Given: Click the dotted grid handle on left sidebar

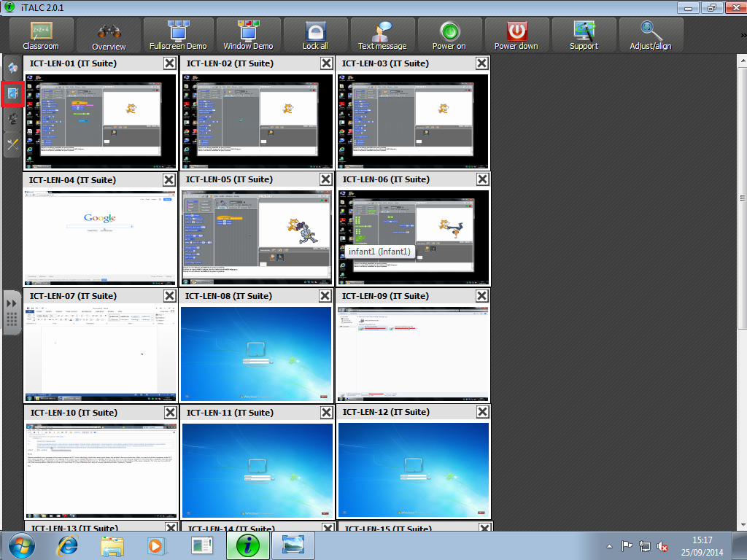Looking at the screenshot, I should pyautogui.click(x=12, y=319).
